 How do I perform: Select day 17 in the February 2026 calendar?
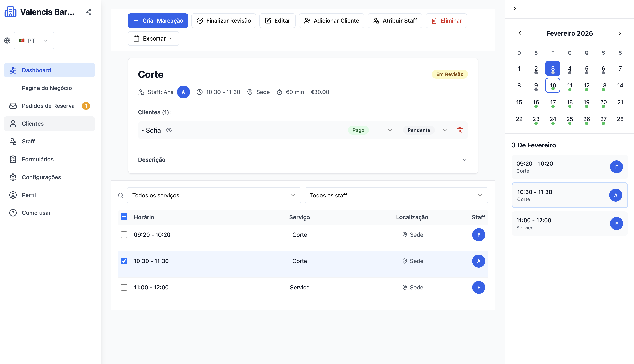point(553,102)
